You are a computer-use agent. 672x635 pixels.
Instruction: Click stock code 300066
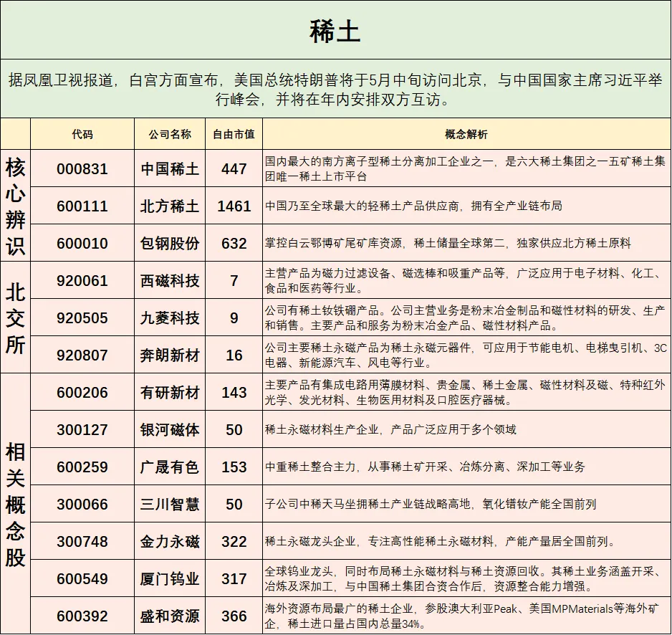pos(82,505)
